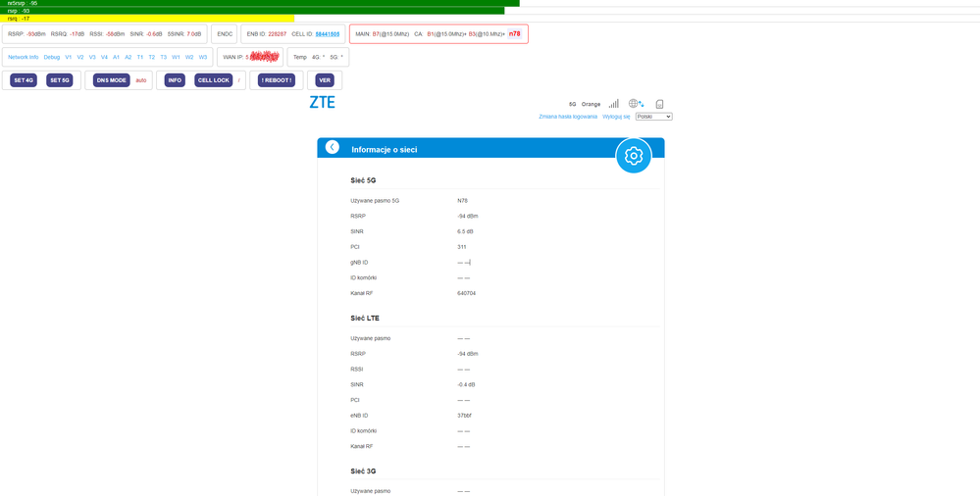
Task: Click the Sieć LTE section heading
Action: [x=365, y=318]
